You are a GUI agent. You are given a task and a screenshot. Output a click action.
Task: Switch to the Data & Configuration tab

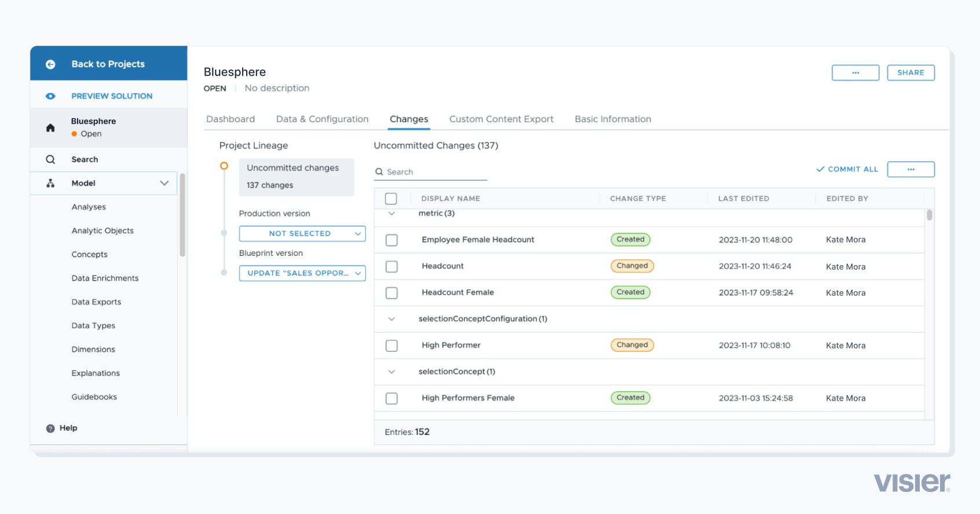coord(322,119)
